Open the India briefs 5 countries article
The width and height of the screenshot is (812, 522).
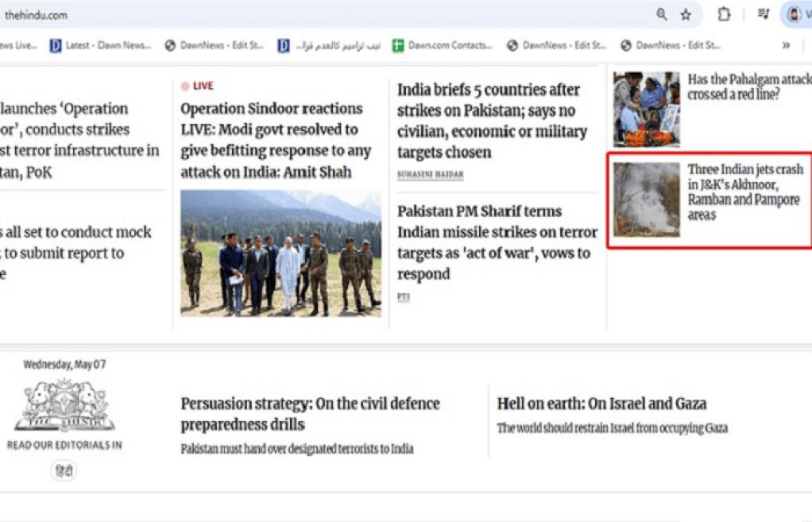pos(493,121)
